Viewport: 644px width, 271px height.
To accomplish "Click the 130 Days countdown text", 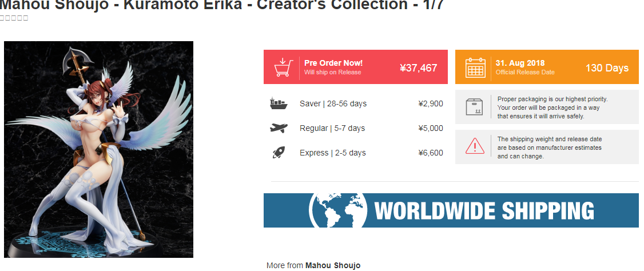I will (x=607, y=67).
